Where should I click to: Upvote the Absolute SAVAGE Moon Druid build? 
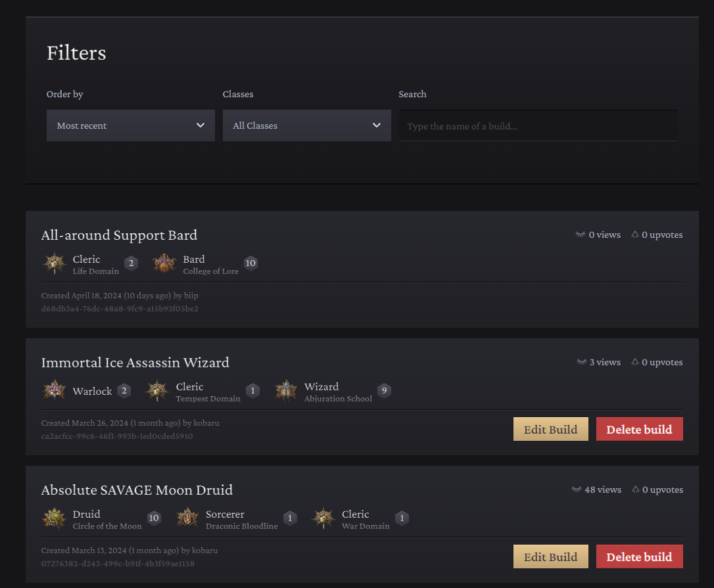[x=635, y=489]
